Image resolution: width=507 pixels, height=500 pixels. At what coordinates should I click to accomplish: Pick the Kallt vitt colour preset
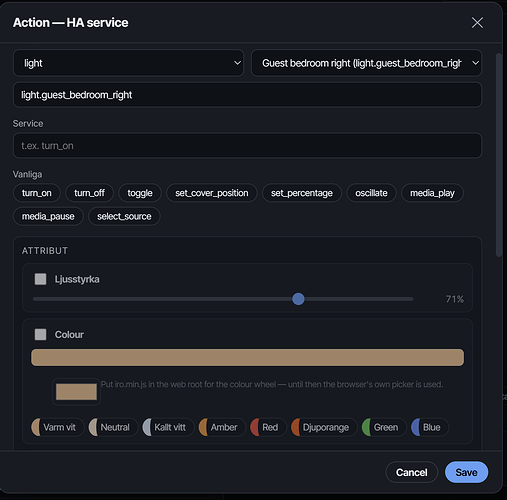(168, 427)
